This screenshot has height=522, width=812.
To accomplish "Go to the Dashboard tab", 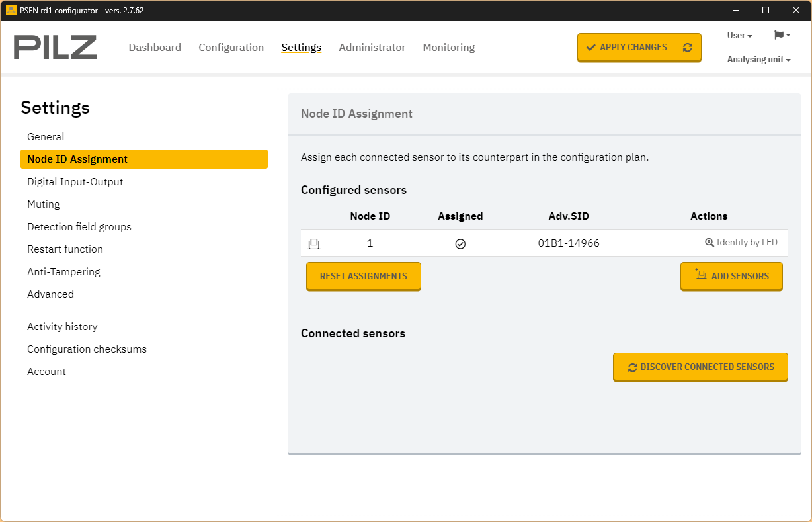I will 155,48.
